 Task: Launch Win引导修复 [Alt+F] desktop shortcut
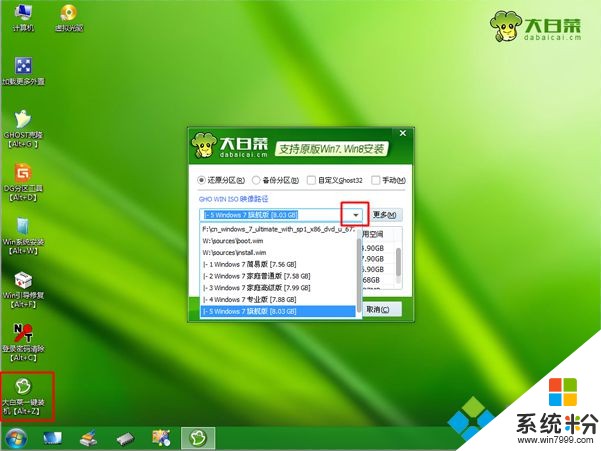23,290
